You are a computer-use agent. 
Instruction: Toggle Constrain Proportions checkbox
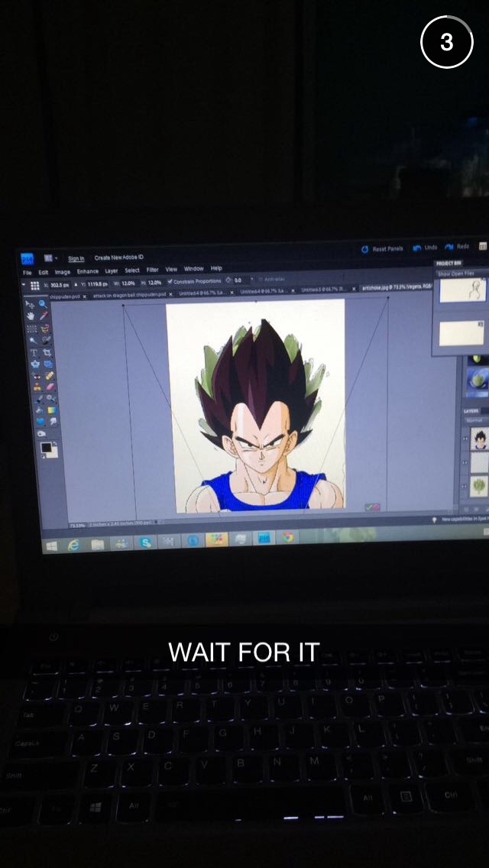(x=170, y=281)
